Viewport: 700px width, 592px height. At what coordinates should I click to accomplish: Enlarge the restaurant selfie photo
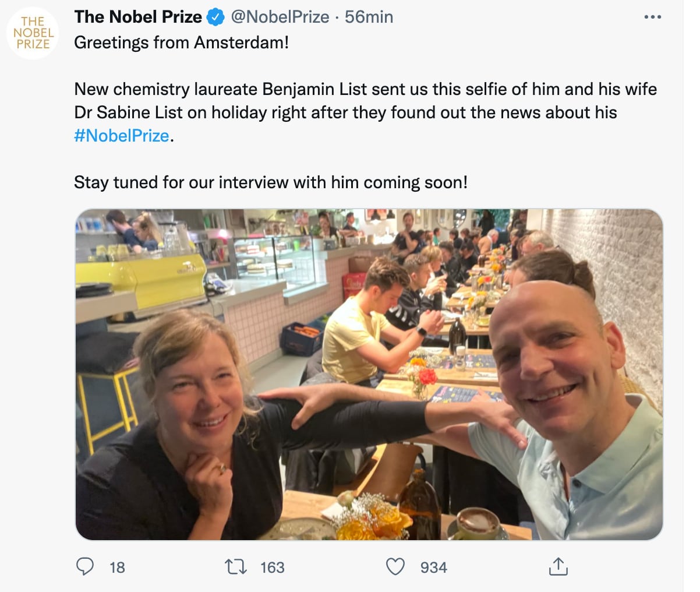369,374
